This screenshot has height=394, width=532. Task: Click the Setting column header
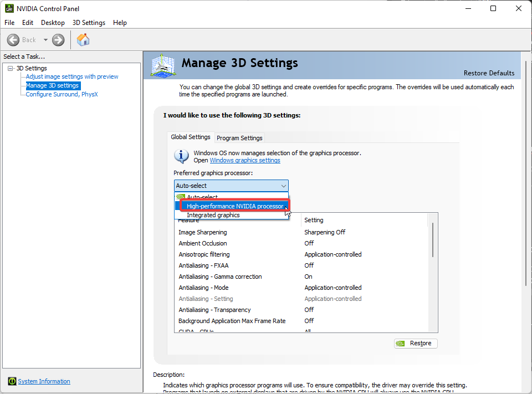364,220
